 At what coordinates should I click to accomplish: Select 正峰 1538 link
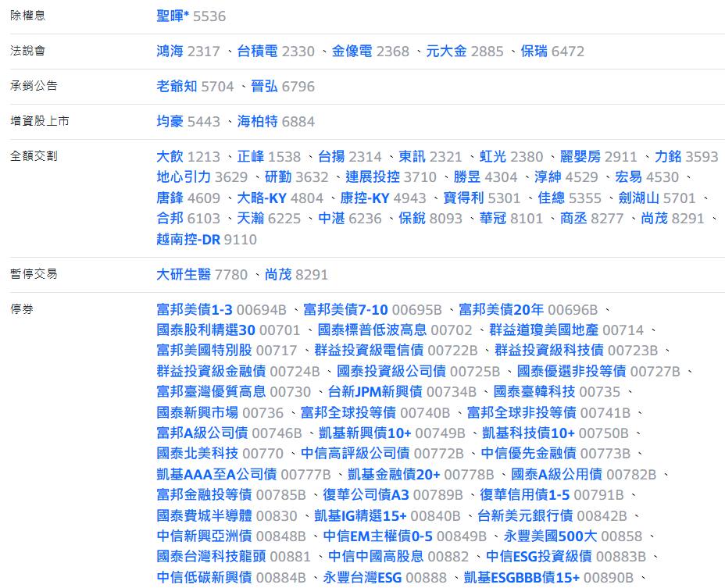point(269,157)
